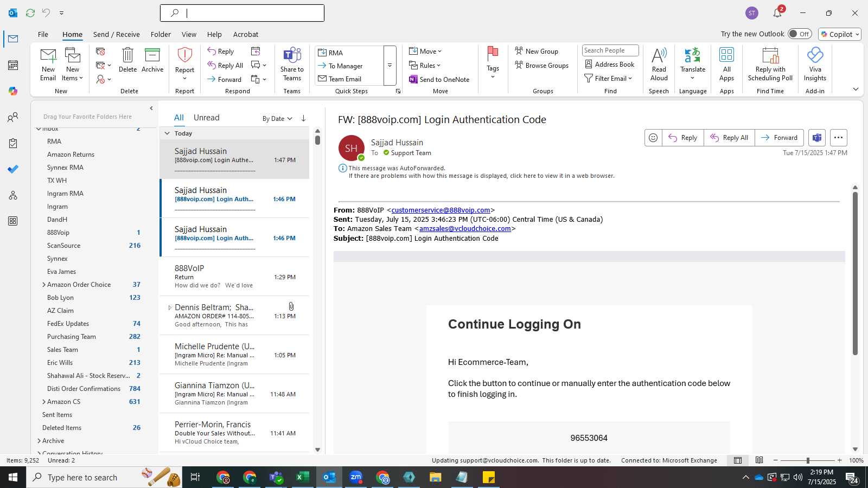Click the Search People field
This screenshot has width=868, height=488.
click(x=610, y=50)
